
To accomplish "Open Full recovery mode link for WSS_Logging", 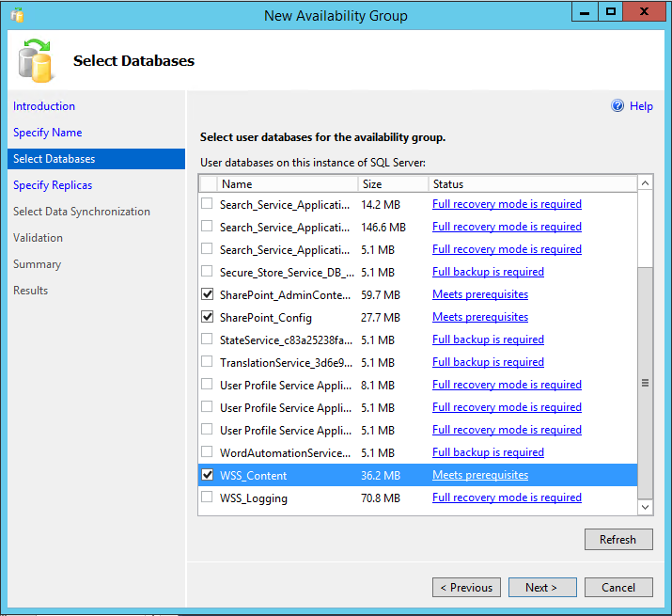I will pos(507,498).
